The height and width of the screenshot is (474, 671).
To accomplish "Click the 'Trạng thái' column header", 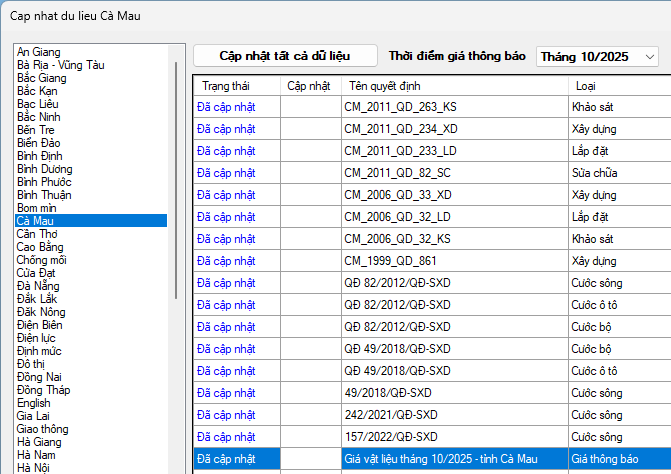I will (x=224, y=85).
